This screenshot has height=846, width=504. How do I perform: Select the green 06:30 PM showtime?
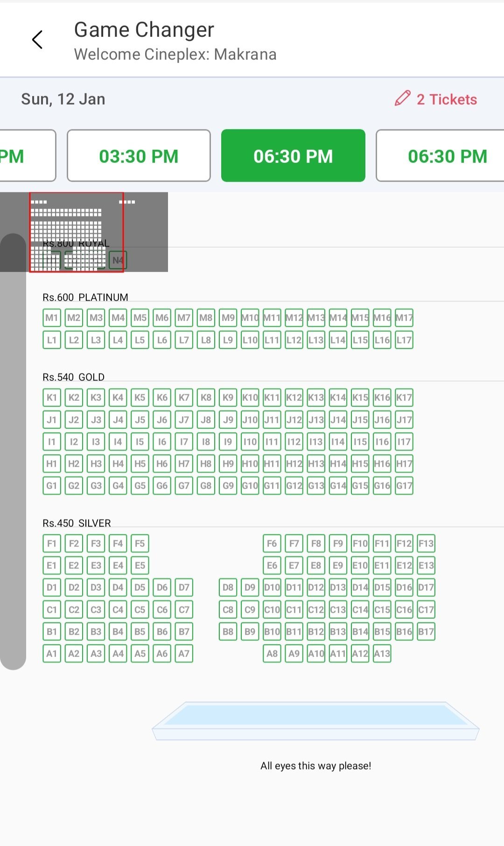tap(293, 156)
